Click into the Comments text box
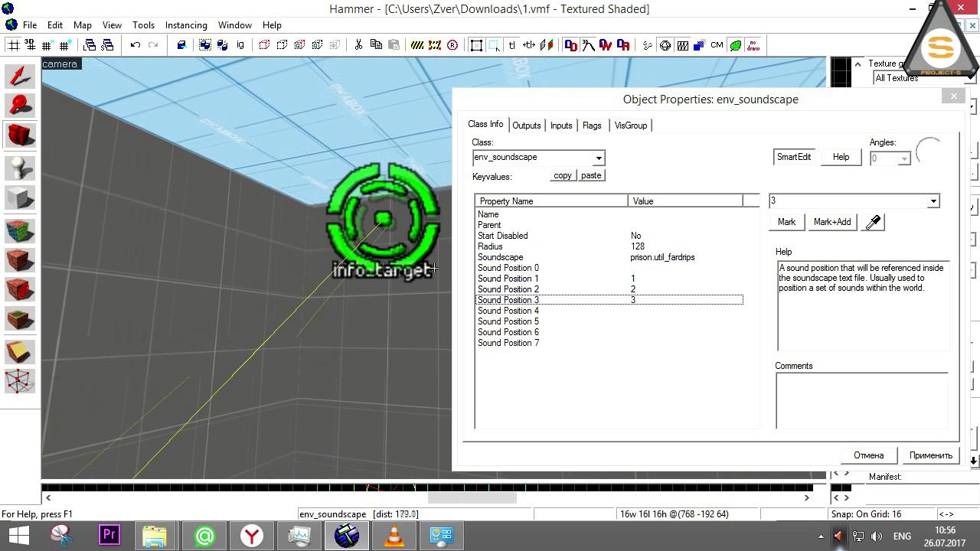 [862, 401]
